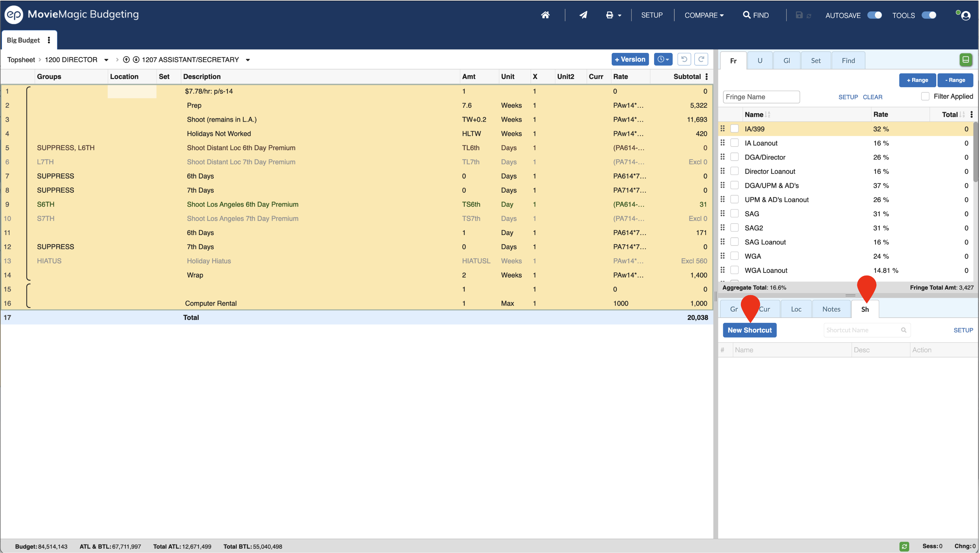Open the print icon menu
Viewport: 980px width, 553px height.
609,15
